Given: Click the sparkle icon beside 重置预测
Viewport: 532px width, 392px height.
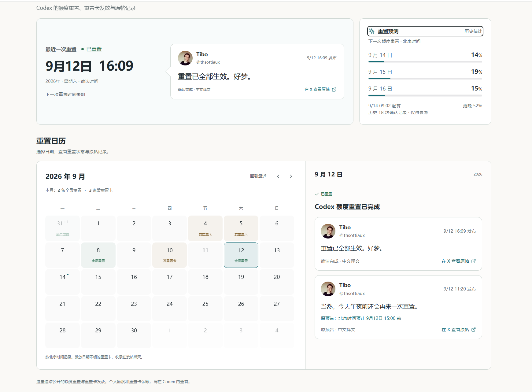Looking at the screenshot, I should pyautogui.click(x=372, y=31).
